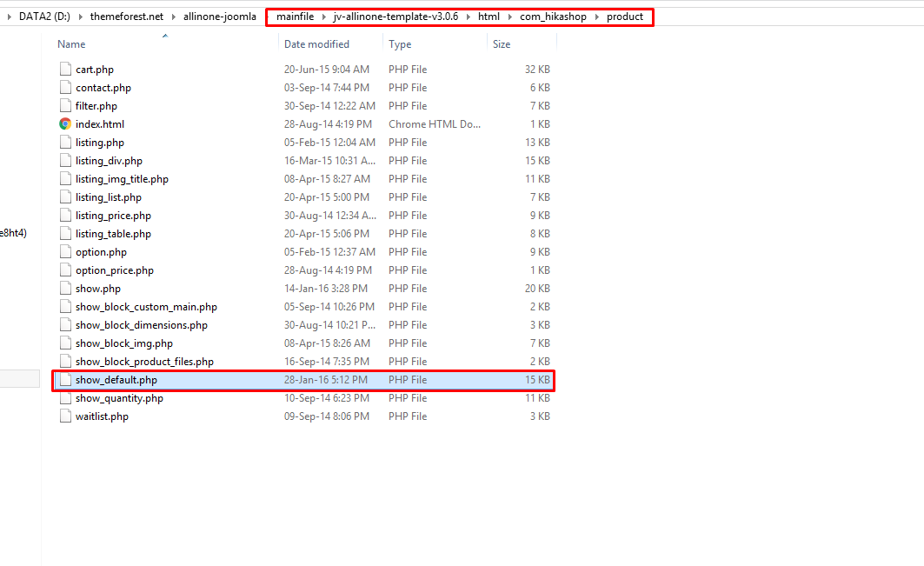The height and width of the screenshot is (566, 924).
Task: Expand subfolders arrow after jv-allinone-template-v3.0.6
Action: point(468,17)
